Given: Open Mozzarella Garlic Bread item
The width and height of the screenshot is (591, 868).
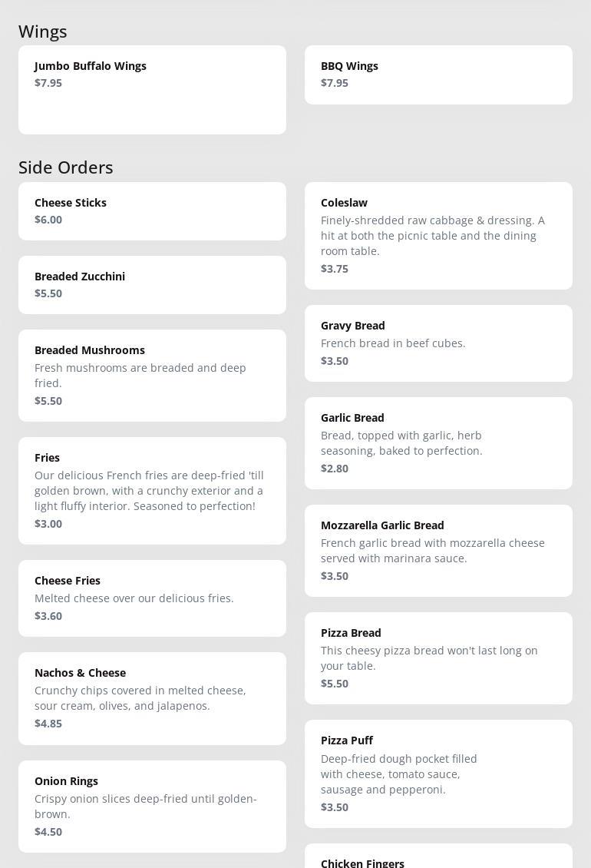Looking at the screenshot, I should [x=437, y=551].
